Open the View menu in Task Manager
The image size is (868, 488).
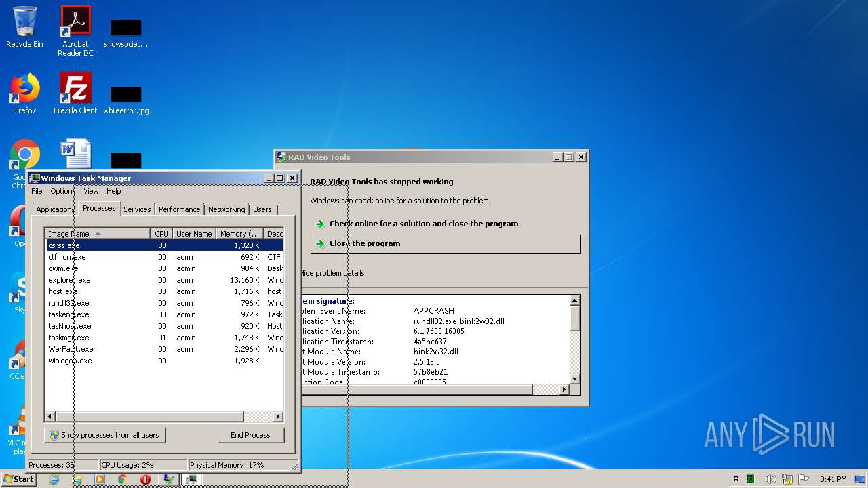91,191
